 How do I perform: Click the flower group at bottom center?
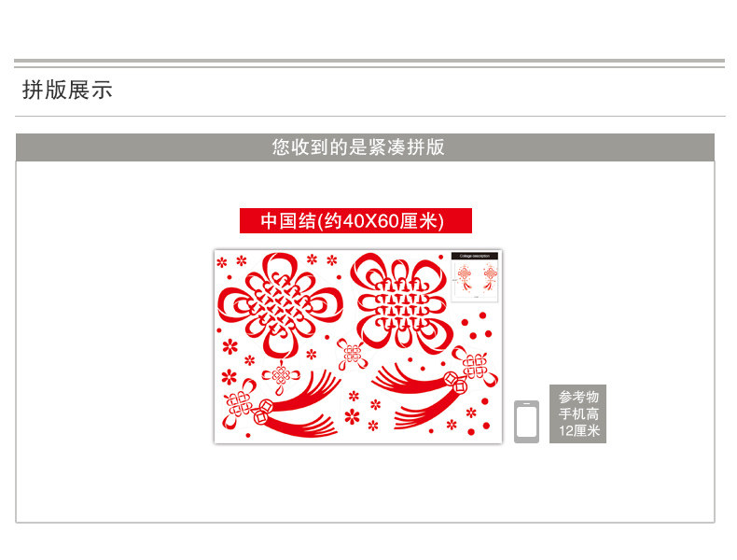[x=363, y=412]
